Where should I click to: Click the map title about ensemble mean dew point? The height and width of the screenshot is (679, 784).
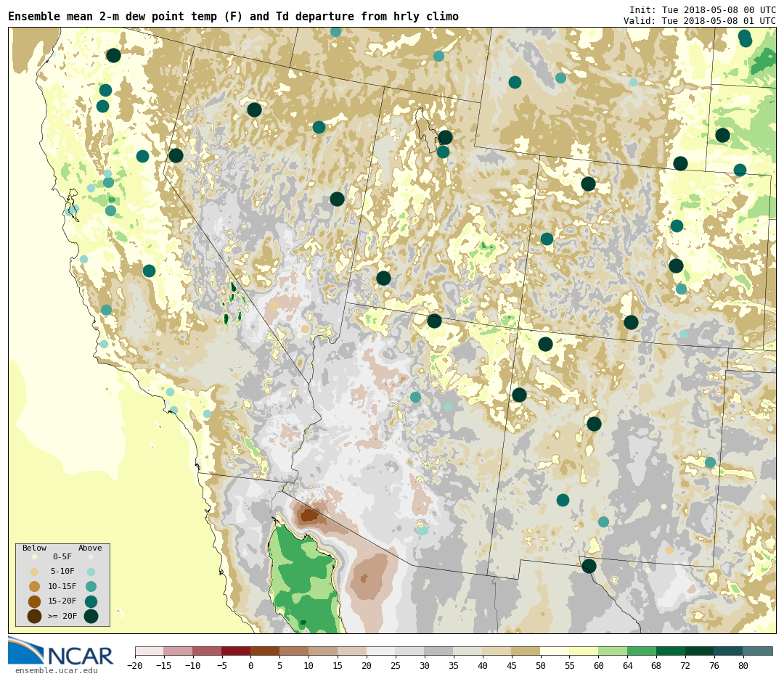point(233,17)
